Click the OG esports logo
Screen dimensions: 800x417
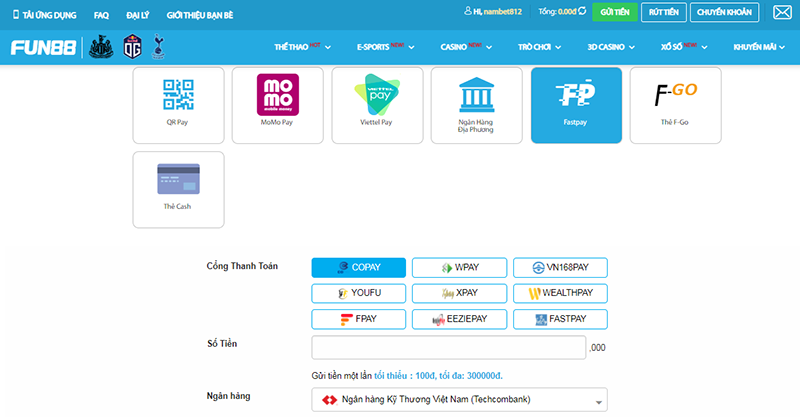133,46
